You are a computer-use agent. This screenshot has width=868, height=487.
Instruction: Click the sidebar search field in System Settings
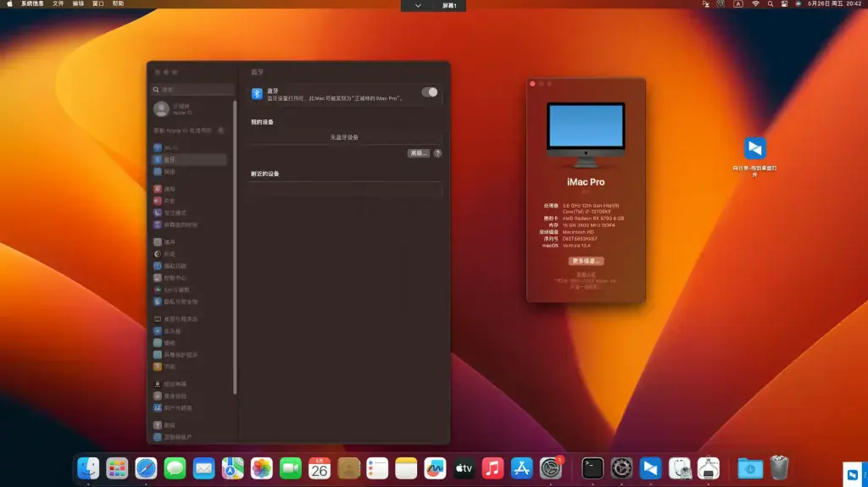pos(192,89)
